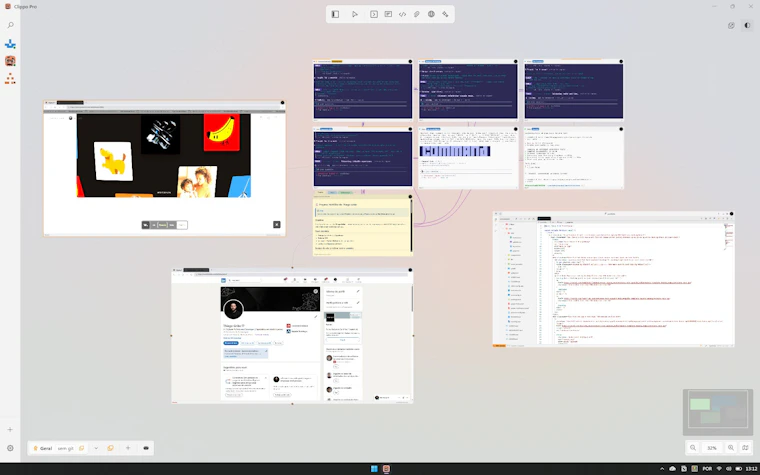Open the 32% zoom level menu
The height and width of the screenshot is (475, 760).
pyautogui.click(x=712, y=448)
